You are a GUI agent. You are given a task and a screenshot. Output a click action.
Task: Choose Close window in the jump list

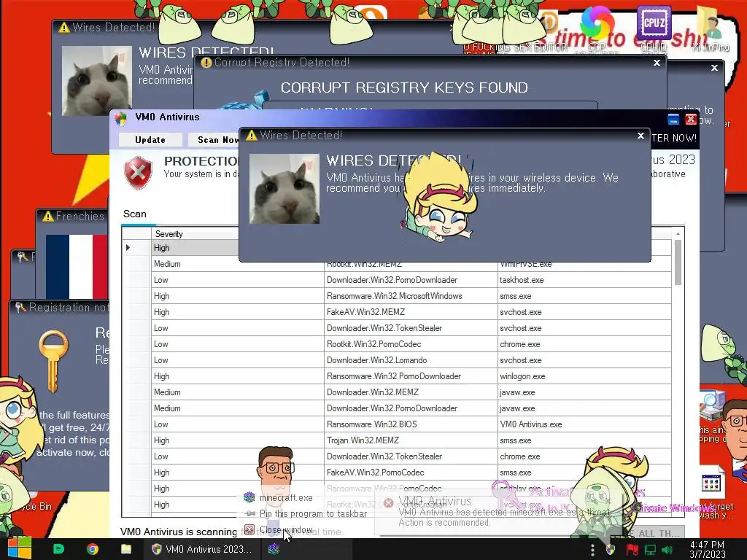[x=286, y=529]
